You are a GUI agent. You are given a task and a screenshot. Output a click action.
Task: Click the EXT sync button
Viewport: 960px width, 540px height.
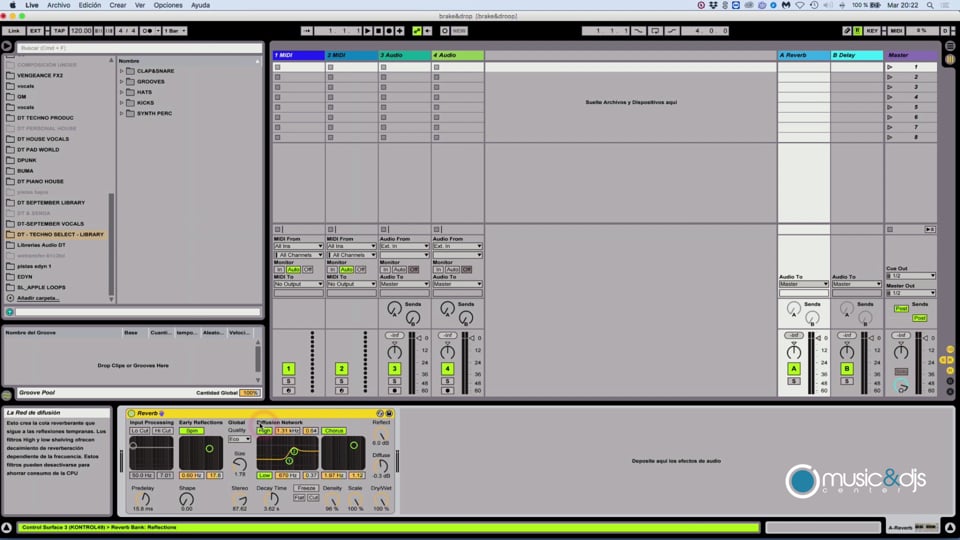click(x=35, y=31)
